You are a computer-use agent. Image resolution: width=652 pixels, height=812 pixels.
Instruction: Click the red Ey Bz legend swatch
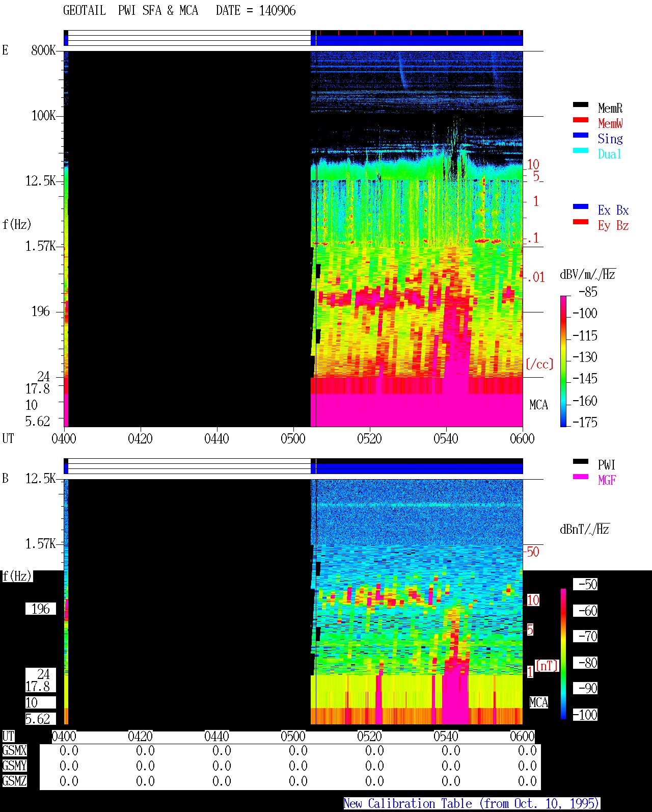tap(580, 222)
